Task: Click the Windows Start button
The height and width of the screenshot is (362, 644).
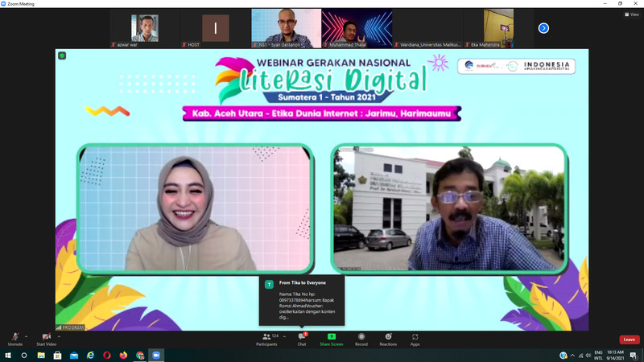Action: tap(7, 355)
